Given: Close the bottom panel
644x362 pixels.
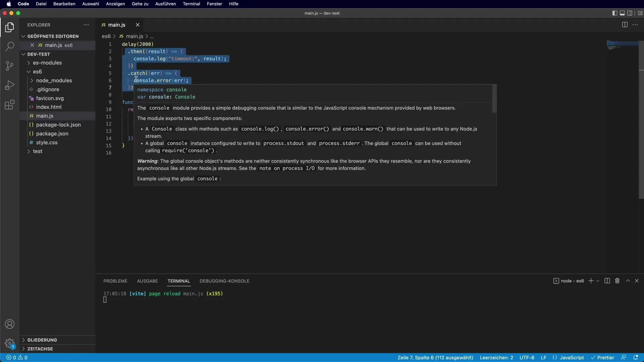Looking at the screenshot, I should click(x=637, y=281).
